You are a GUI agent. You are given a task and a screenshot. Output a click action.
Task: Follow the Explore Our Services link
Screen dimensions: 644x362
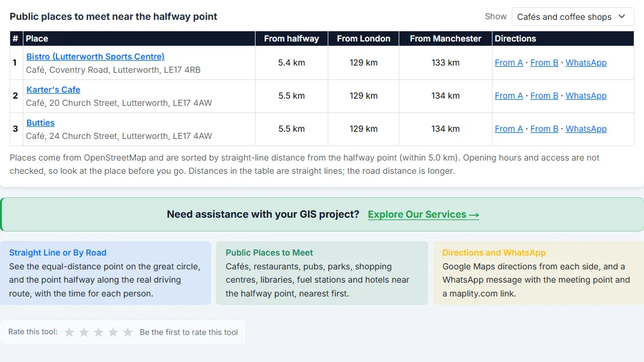coord(423,215)
